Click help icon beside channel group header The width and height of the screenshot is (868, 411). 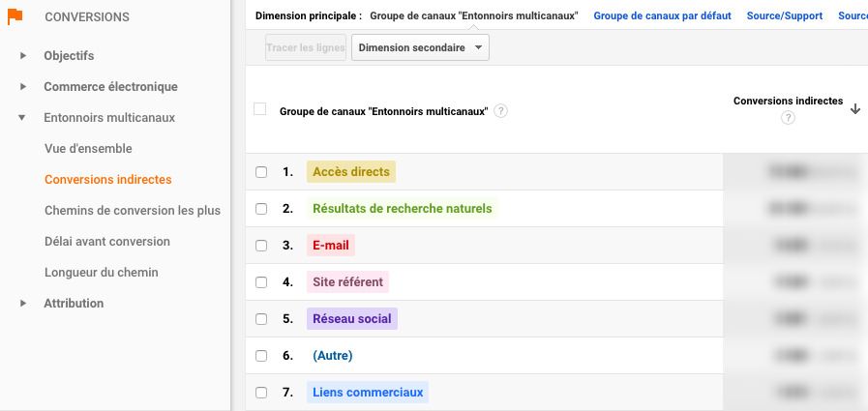(x=500, y=111)
